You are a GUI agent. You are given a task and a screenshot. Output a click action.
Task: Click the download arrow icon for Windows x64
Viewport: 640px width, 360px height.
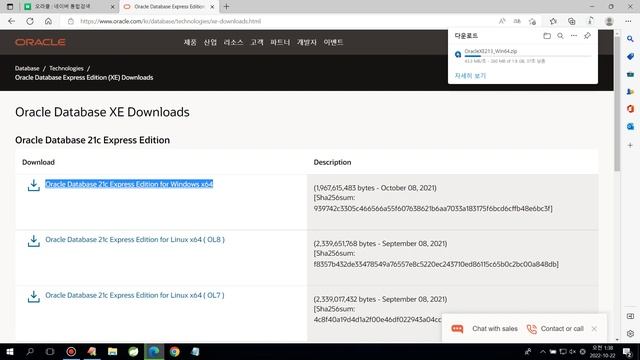pos(33,185)
